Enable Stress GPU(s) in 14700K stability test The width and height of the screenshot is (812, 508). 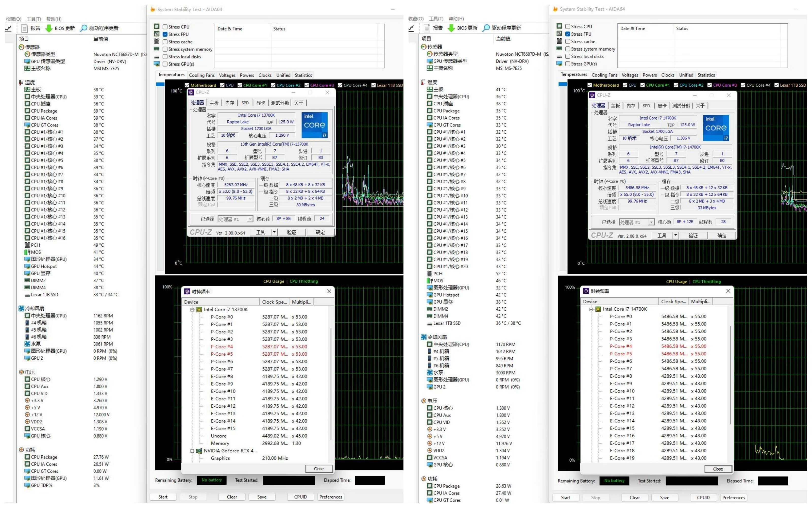pos(568,64)
